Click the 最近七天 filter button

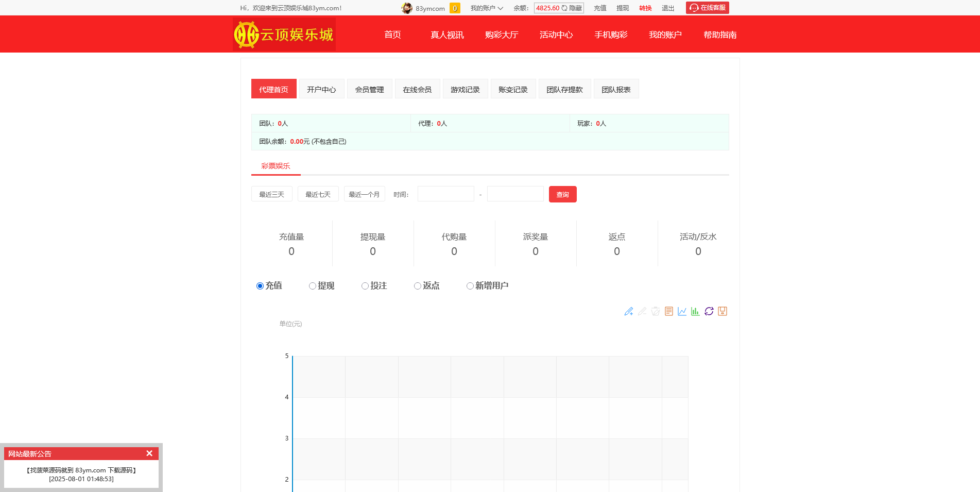318,194
